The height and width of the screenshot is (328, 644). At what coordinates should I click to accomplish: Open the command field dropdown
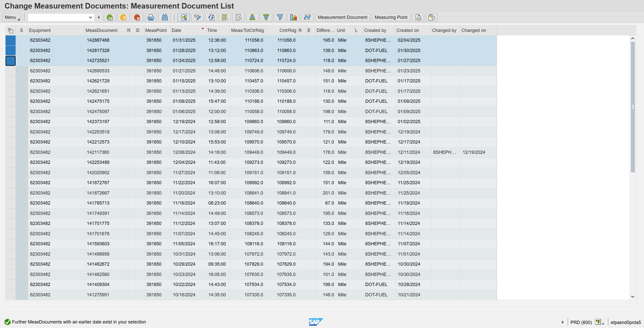point(91,17)
